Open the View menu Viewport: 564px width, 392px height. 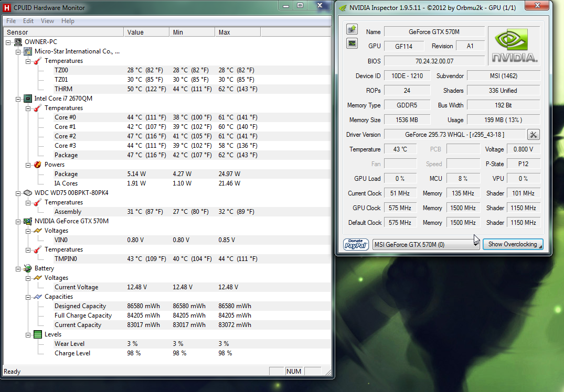coord(47,21)
